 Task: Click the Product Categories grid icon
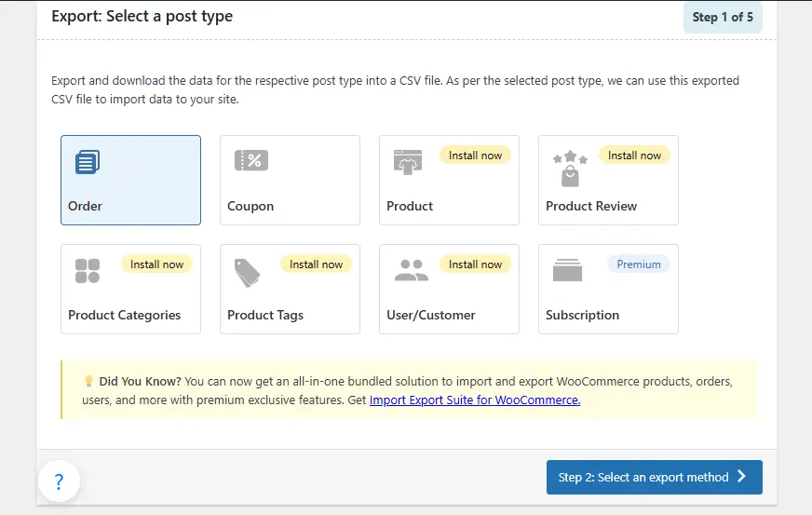coord(87,271)
